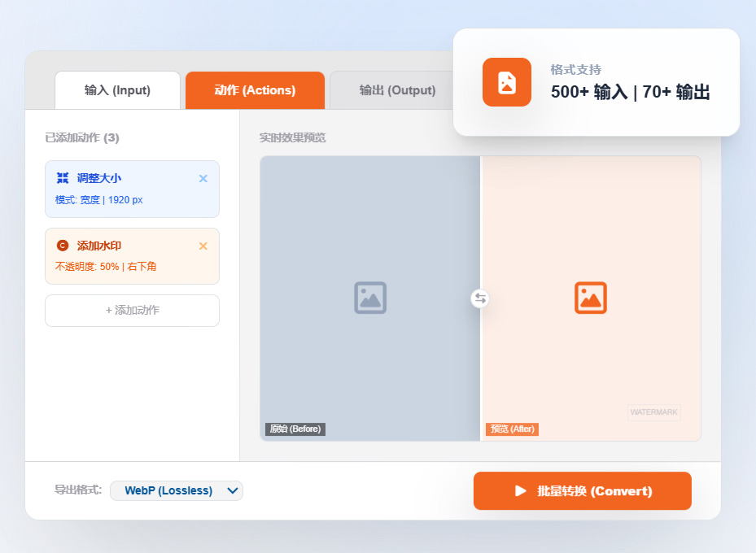Viewport: 756px width, 553px height.
Task: Click the 已添加动作 (3) heading
Action: click(82, 137)
